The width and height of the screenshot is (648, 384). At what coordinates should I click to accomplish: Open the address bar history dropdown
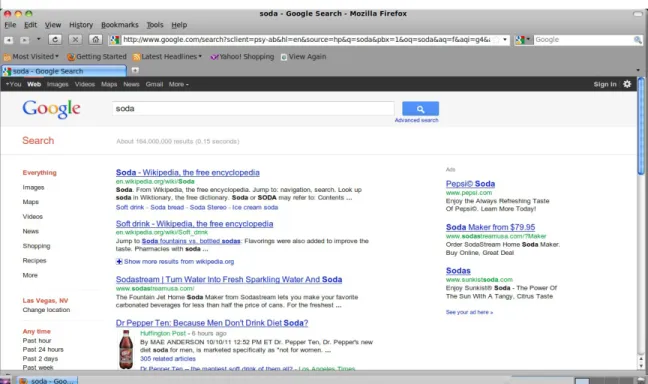coord(505,40)
